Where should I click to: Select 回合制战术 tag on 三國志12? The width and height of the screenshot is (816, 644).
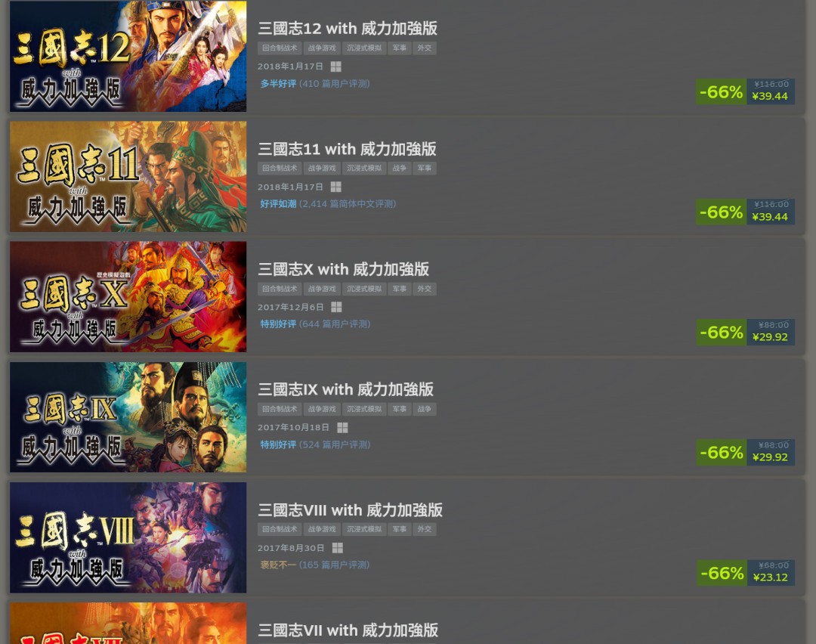pyautogui.click(x=280, y=48)
